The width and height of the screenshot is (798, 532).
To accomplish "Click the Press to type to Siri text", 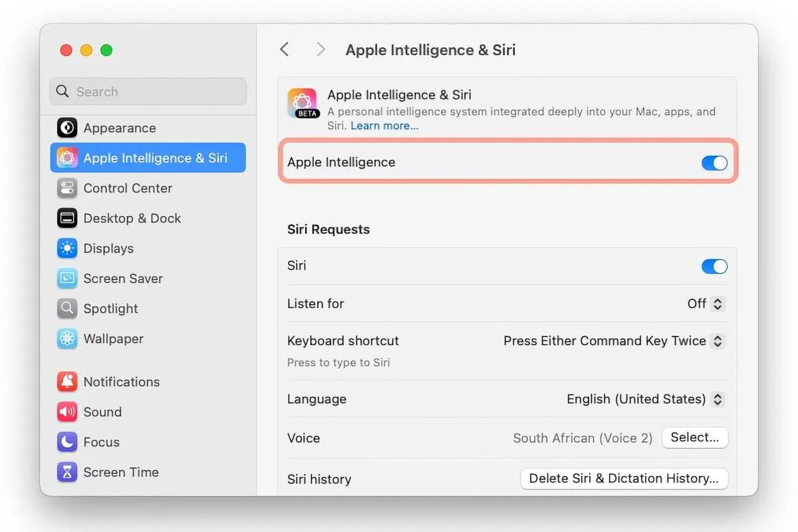I will (x=338, y=362).
